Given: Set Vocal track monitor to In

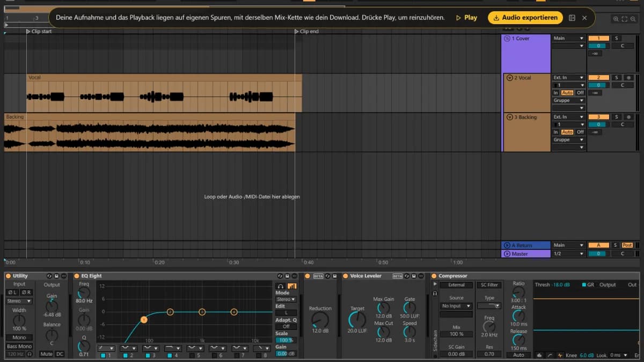Looking at the screenshot, I should click(556, 93).
